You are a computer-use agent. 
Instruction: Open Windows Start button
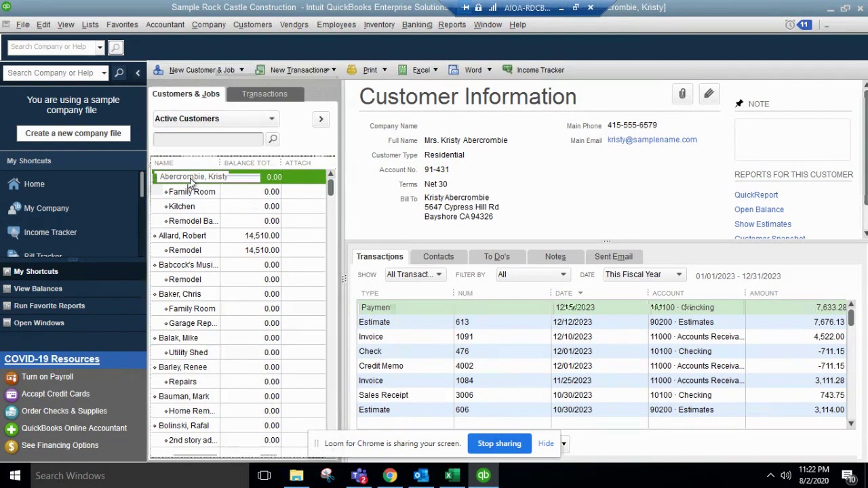(15, 476)
